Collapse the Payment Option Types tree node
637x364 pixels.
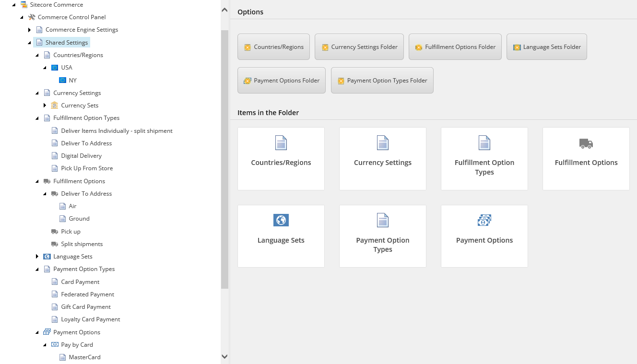tap(37, 269)
